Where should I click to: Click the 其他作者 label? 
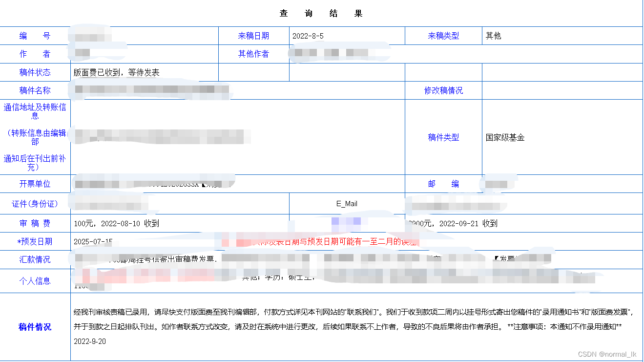pos(253,54)
